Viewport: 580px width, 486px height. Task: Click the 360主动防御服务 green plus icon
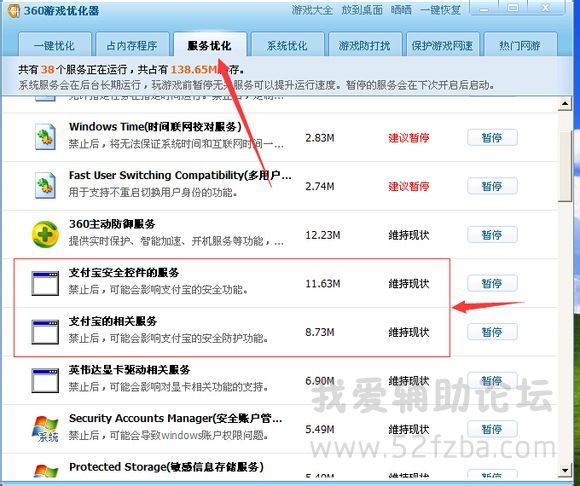(45, 234)
